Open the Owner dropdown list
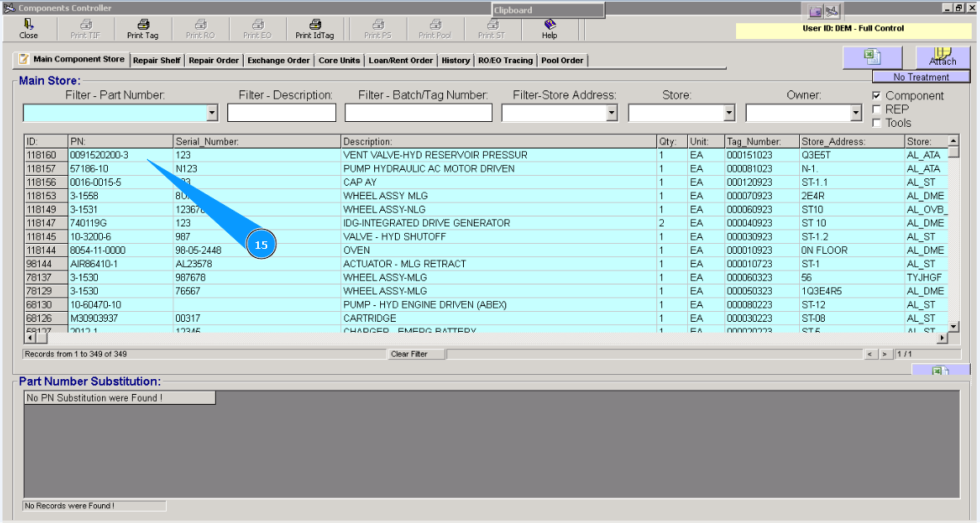Screen dimensions: 980x525 [856, 111]
